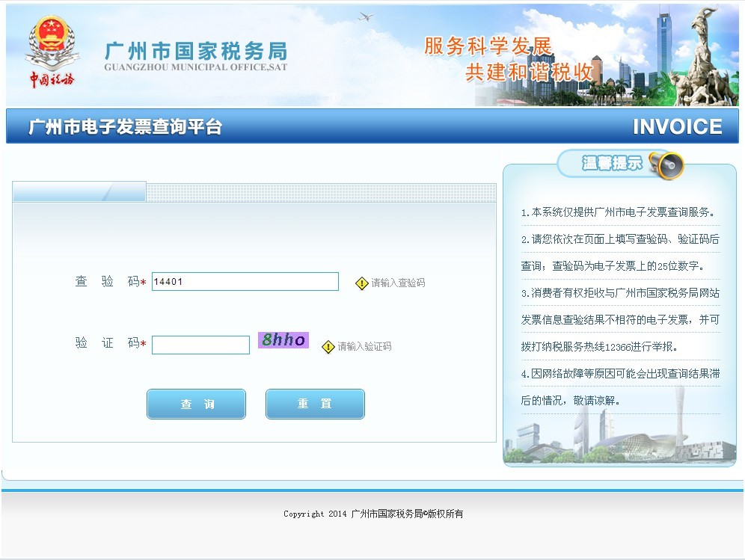Viewport: 745px width, 560px height.
Task: Click the 温馨提示 heading
Action: [x=612, y=163]
